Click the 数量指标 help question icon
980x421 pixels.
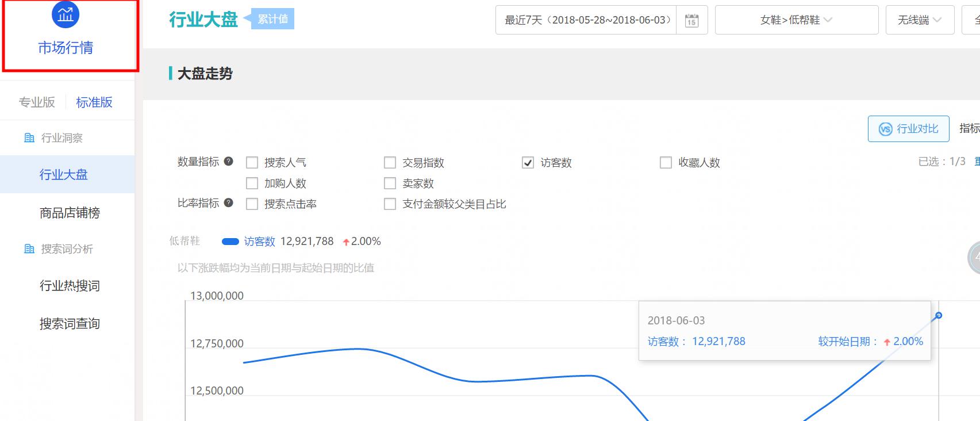(x=228, y=162)
